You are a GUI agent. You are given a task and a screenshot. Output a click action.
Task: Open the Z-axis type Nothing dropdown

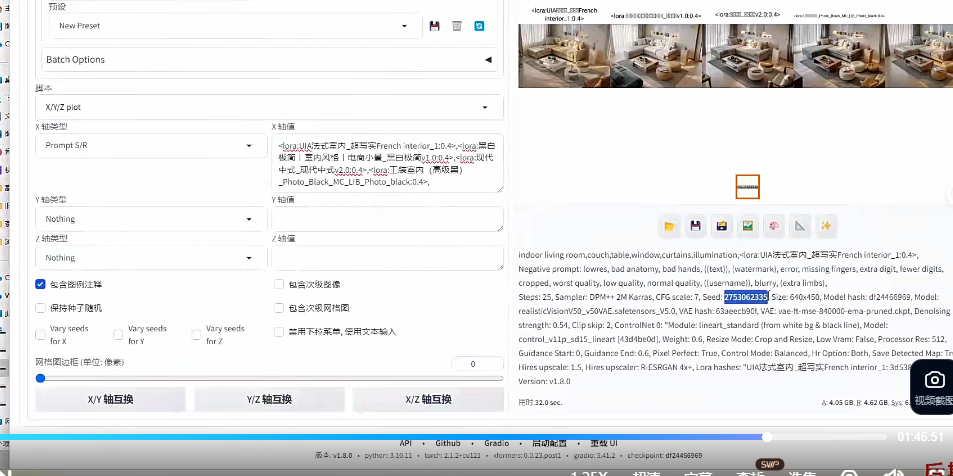click(x=151, y=258)
